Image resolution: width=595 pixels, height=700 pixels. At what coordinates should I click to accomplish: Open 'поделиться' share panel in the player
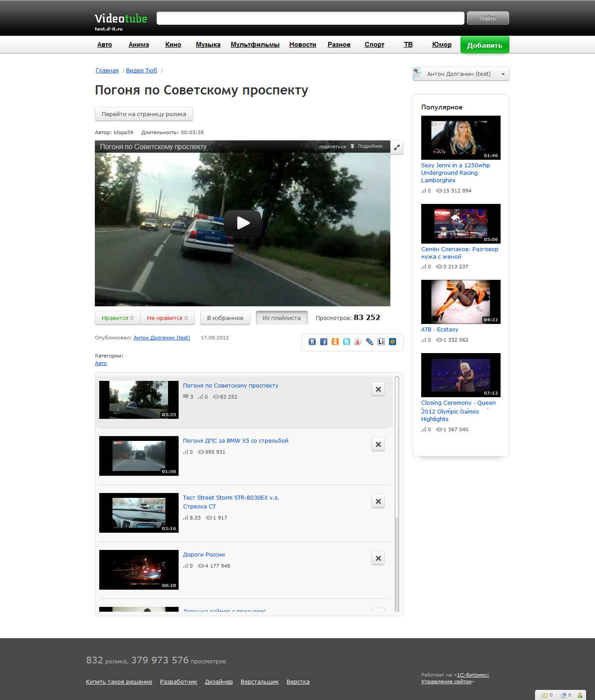click(x=332, y=147)
